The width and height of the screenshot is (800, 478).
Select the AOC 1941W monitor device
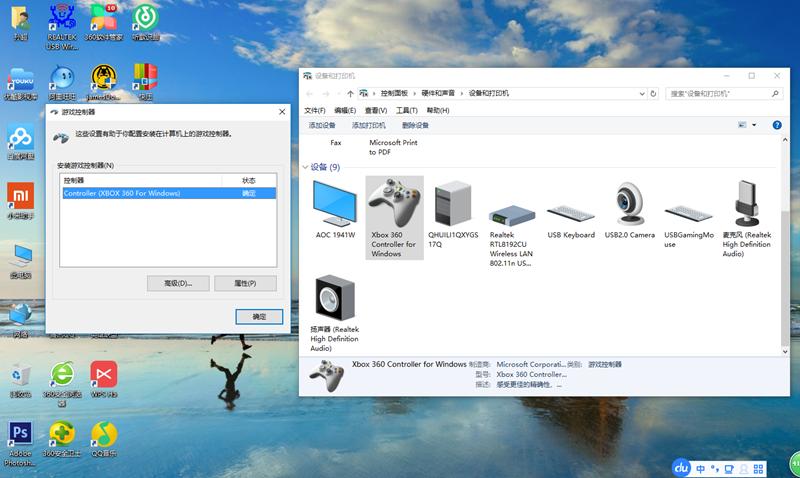[x=335, y=209]
